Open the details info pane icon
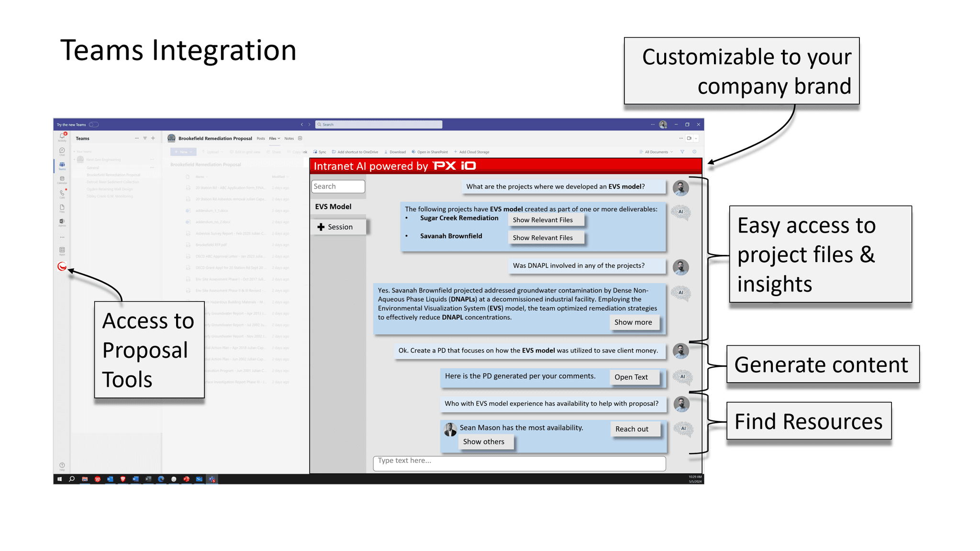 point(694,152)
